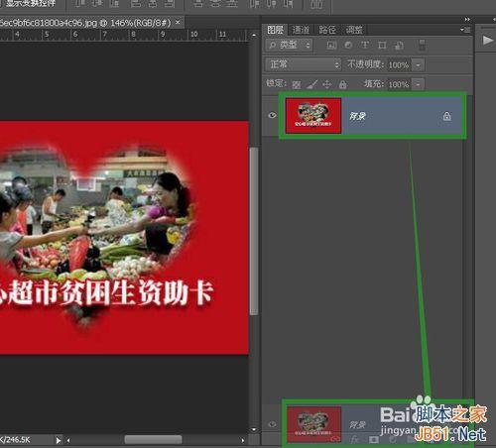Screen dimensions: 496x448
Task: Lock transparent pixels (checkerboard icon)
Action: coord(297,84)
